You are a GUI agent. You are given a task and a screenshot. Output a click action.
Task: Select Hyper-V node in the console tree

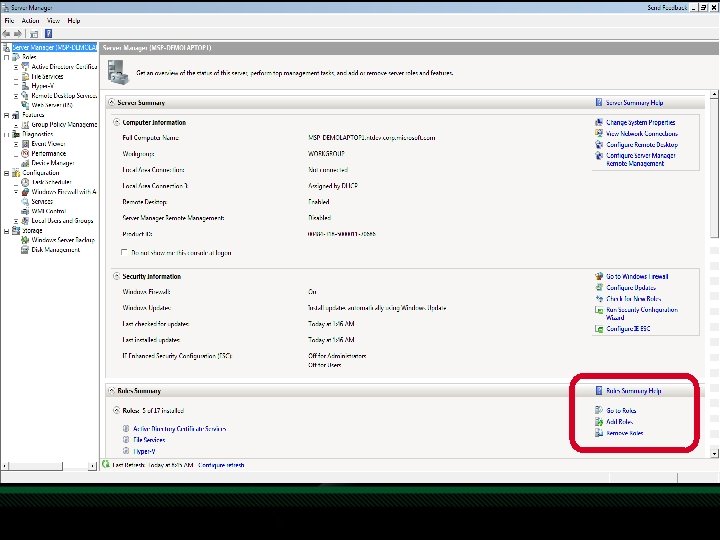(x=42, y=86)
